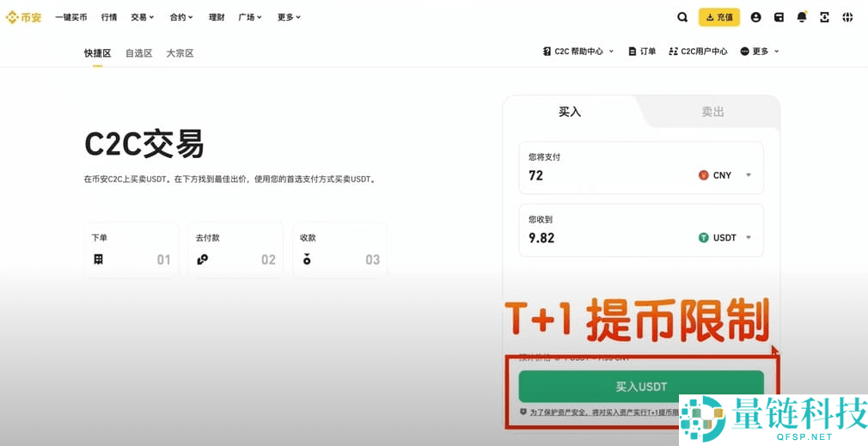
Task: Click the yellow 充值 button
Action: [x=719, y=17]
